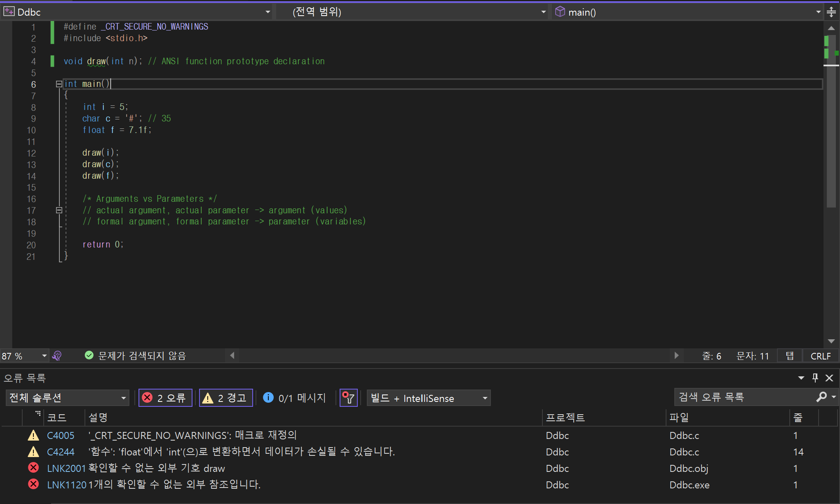Click the search magnifier icon in error list

tap(821, 397)
